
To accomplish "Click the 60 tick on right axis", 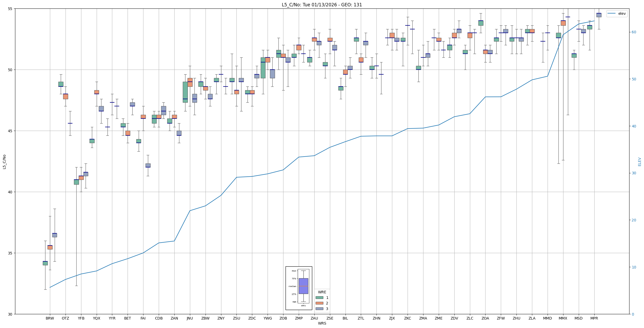I will point(634,32).
